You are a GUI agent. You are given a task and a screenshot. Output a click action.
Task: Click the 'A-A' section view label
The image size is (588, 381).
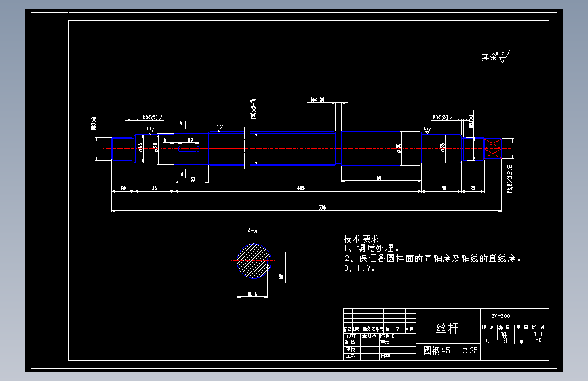(252, 231)
